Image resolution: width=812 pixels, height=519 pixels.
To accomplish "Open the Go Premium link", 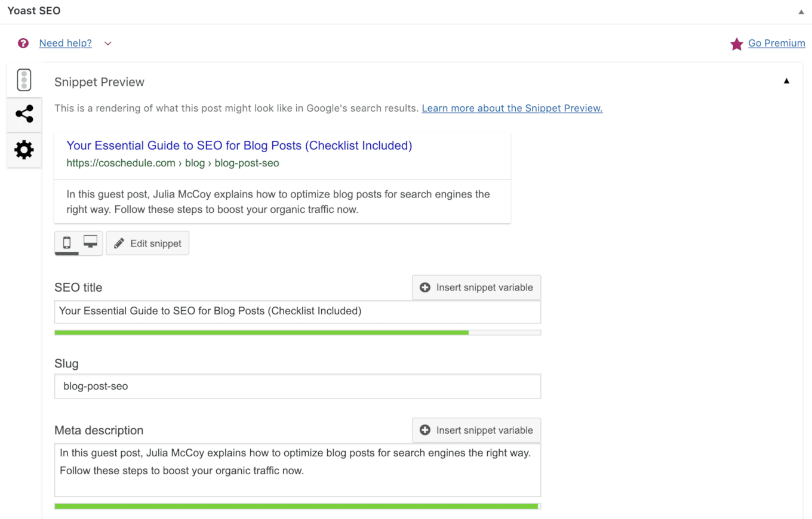I will pyautogui.click(x=777, y=43).
